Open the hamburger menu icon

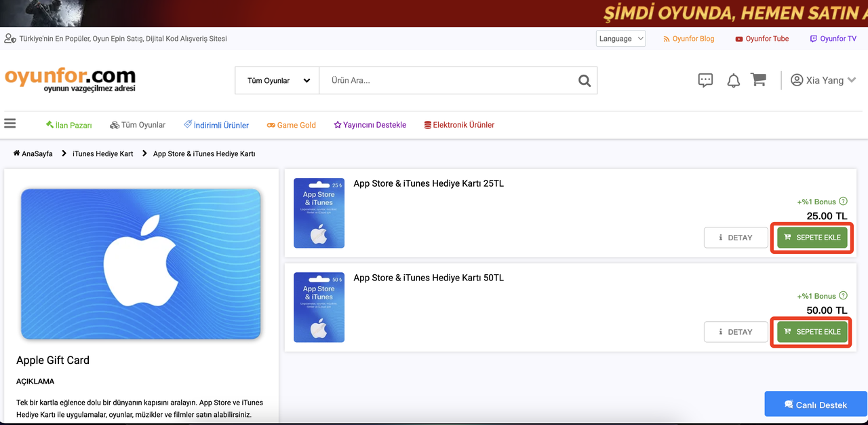pos(9,124)
